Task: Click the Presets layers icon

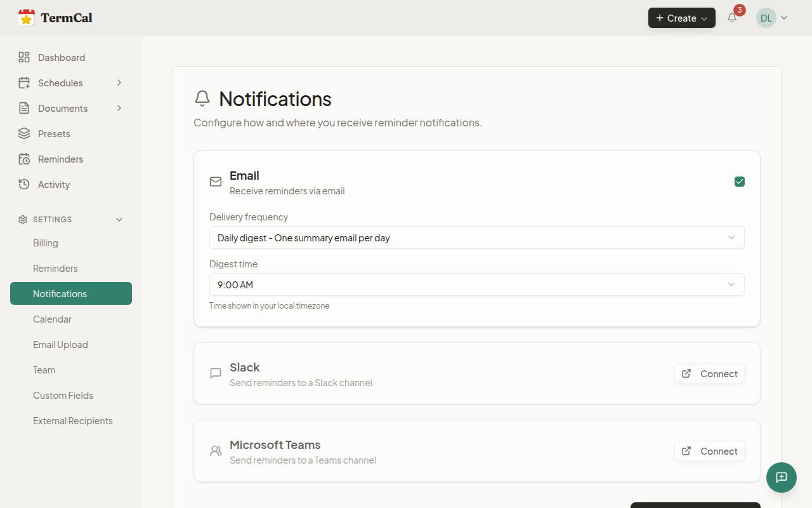Action: (24, 134)
